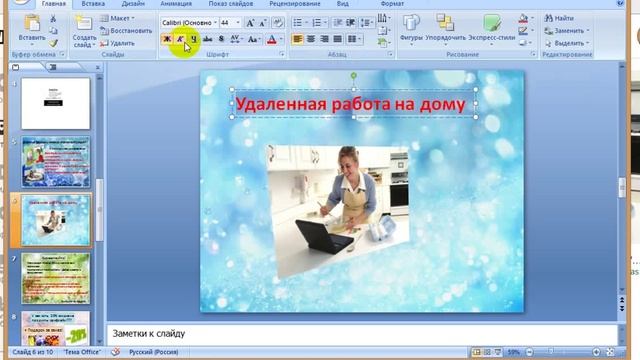Click the Создать слайд new slide icon
The width and height of the screenshot is (640, 360).
83,24
